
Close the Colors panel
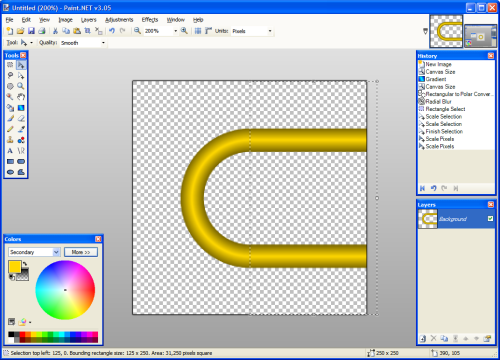[98, 239]
